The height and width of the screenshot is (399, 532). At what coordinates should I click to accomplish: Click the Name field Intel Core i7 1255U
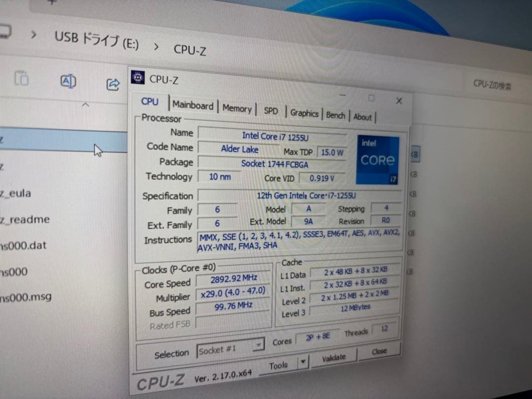273,136
